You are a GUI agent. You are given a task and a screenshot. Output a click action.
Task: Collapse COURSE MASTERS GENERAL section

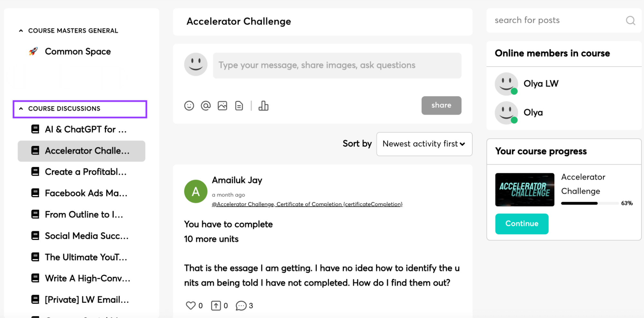pos(21,30)
